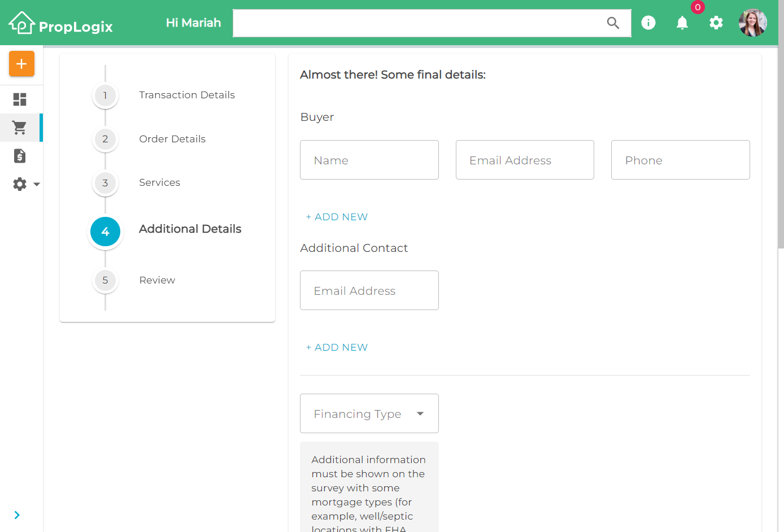
Task: Open header settings gear icon
Action: tap(716, 23)
